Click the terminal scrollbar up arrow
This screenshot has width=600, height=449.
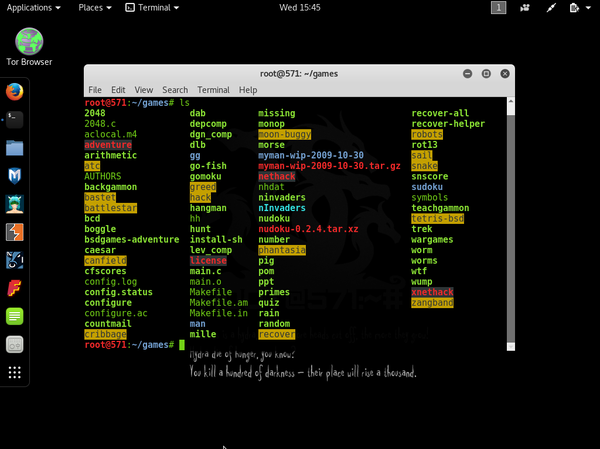pyautogui.click(x=510, y=101)
